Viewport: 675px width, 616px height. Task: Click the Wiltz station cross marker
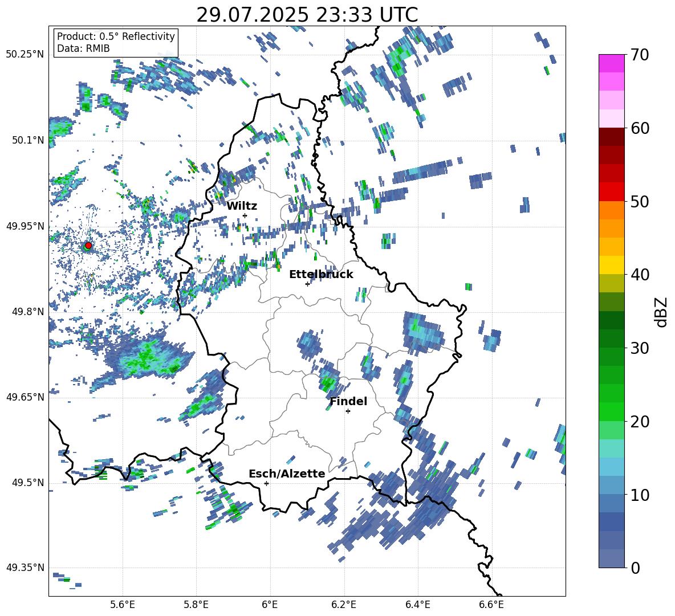click(x=245, y=215)
